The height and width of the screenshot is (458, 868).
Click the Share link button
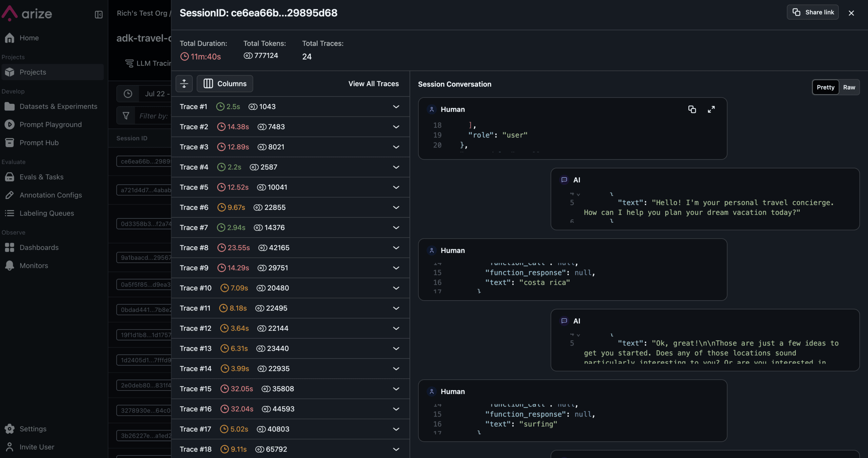click(812, 12)
